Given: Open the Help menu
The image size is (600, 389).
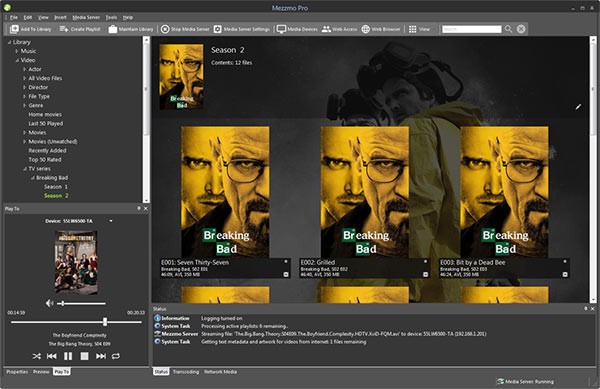Looking at the screenshot, I should pos(128,17).
